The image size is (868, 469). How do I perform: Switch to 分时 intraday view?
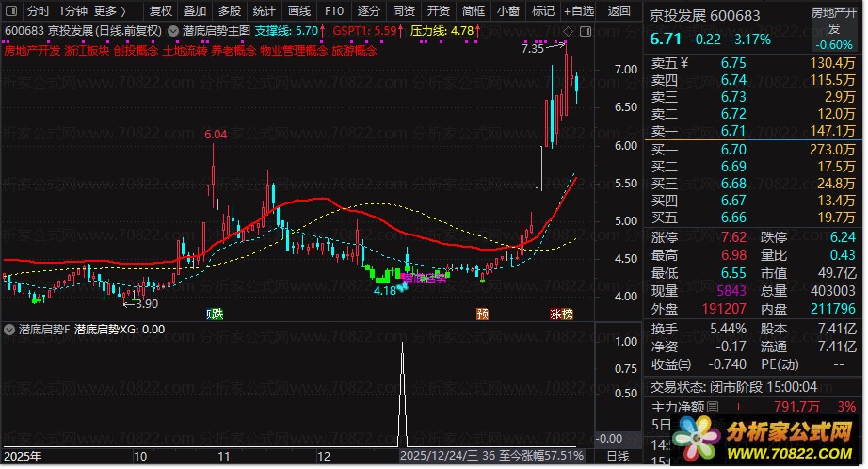(38, 10)
